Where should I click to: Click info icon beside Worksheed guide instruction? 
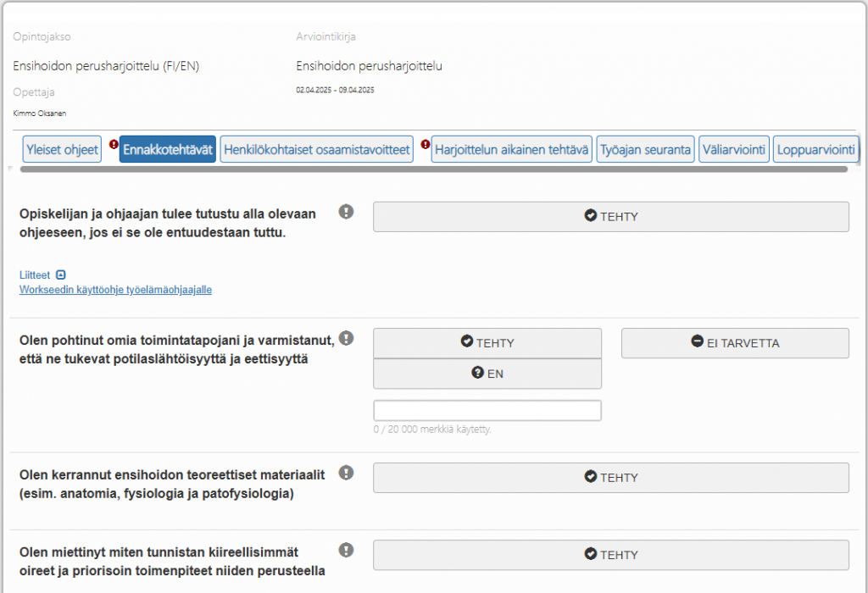pos(346,212)
